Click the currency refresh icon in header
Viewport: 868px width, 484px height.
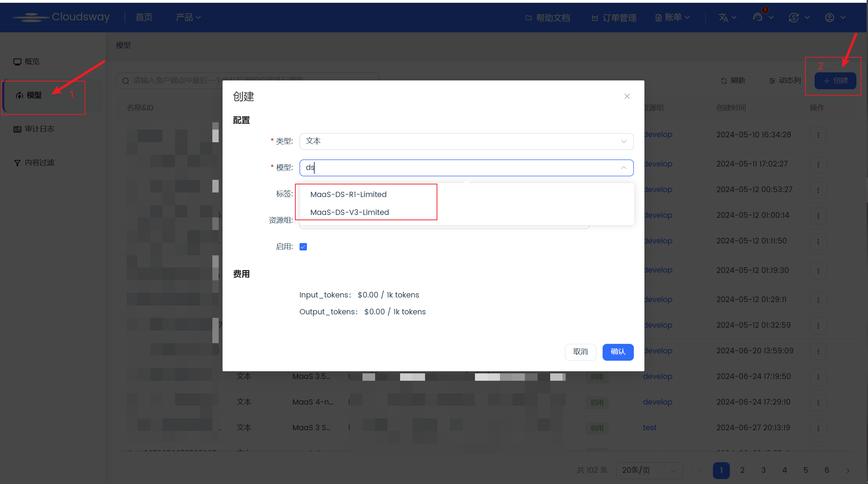(x=793, y=18)
